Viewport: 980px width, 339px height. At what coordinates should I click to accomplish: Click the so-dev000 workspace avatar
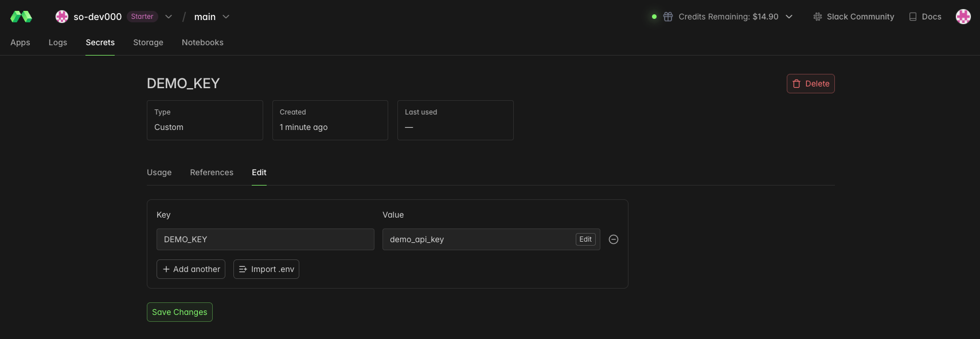tap(62, 17)
